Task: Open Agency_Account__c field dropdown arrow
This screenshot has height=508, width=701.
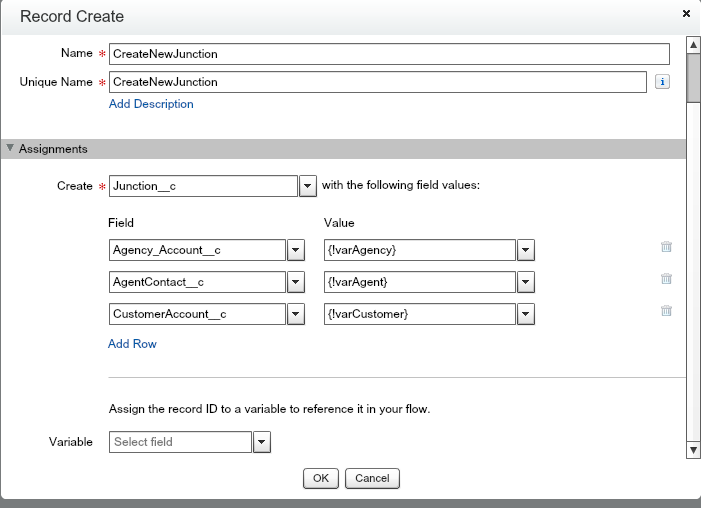Action: click(296, 250)
